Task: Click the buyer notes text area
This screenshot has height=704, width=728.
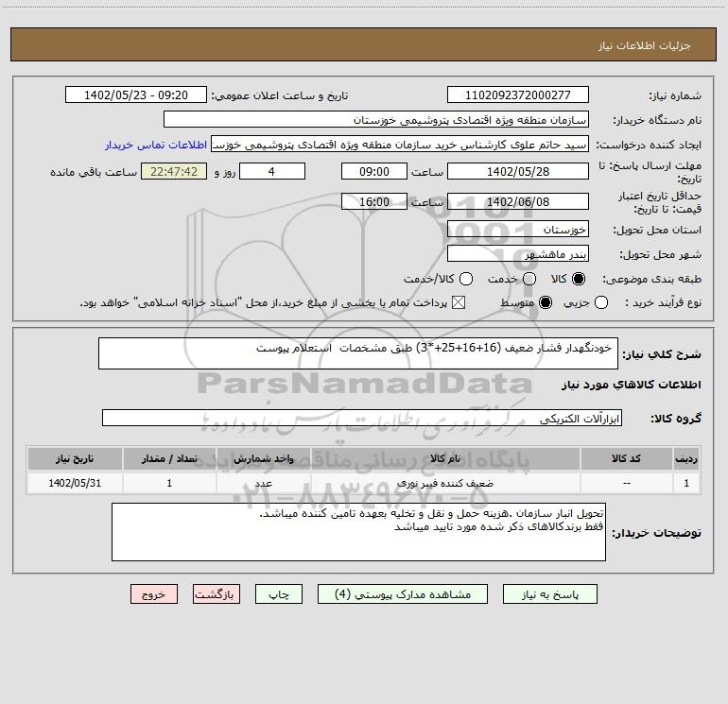Action: [358, 532]
